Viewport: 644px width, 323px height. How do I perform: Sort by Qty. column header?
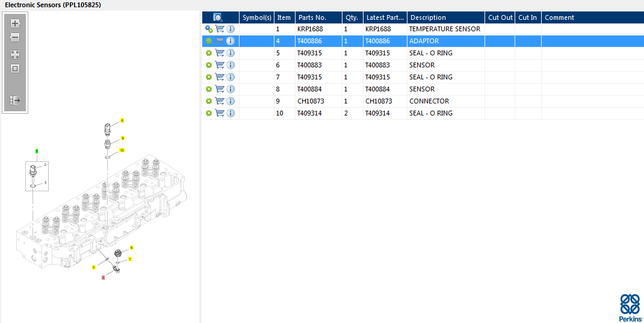click(x=352, y=17)
